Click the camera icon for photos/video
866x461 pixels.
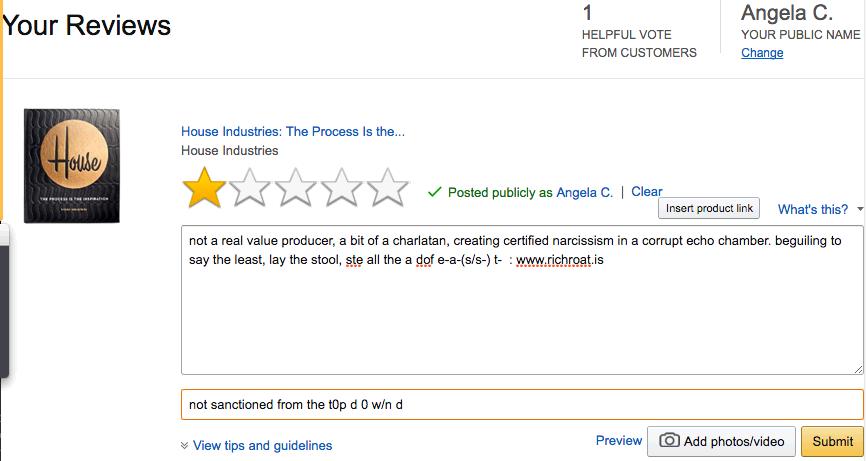click(x=669, y=441)
